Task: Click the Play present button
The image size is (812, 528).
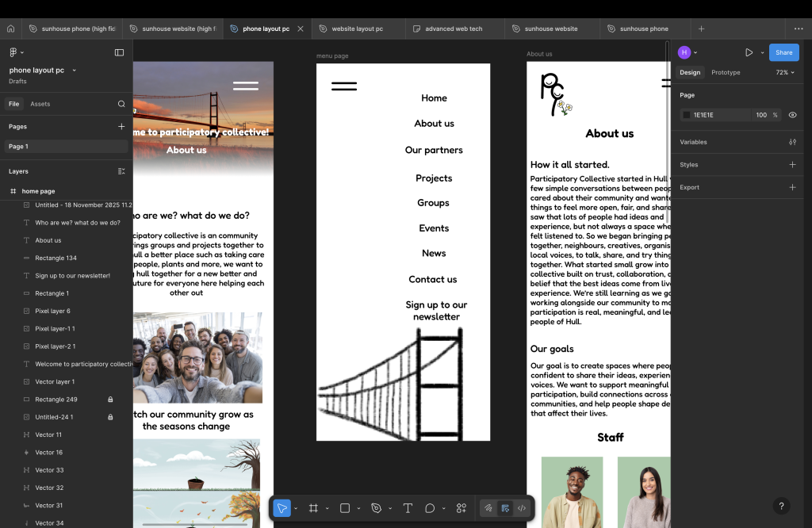Action: pyautogui.click(x=749, y=52)
